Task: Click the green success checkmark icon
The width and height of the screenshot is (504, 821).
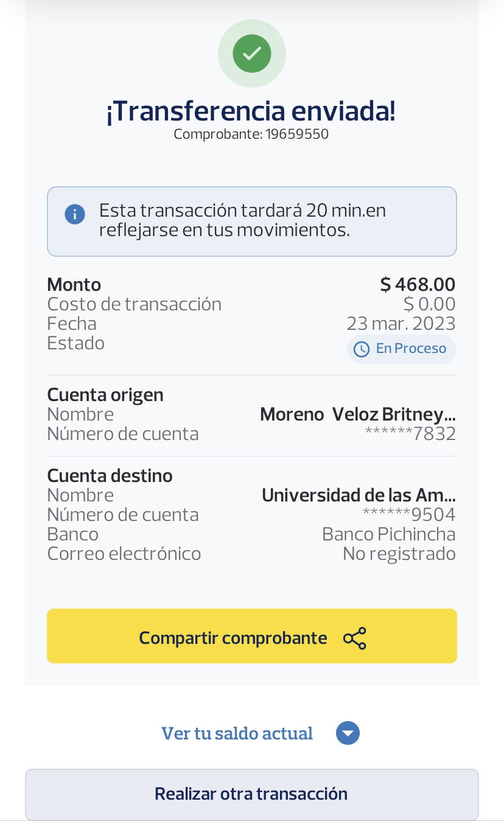Action: tap(251, 54)
